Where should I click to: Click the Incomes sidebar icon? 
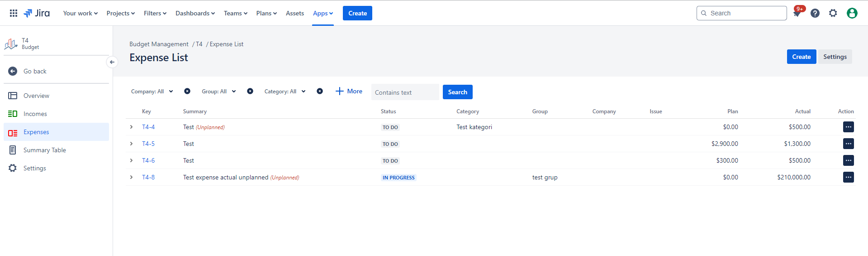point(13,114)
